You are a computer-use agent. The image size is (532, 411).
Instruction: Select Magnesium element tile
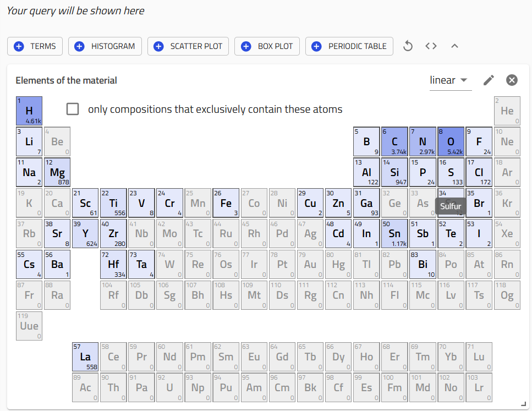click(57, 172)
